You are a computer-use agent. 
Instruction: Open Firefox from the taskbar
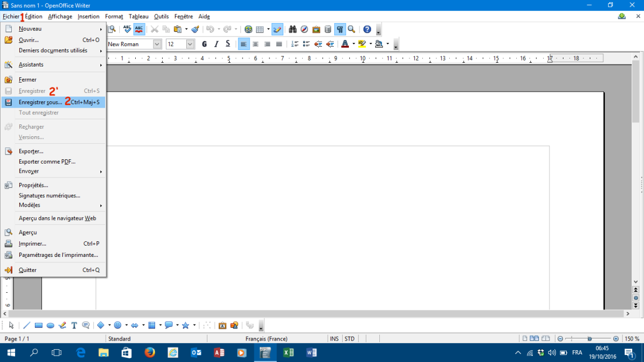pos(150,352)
